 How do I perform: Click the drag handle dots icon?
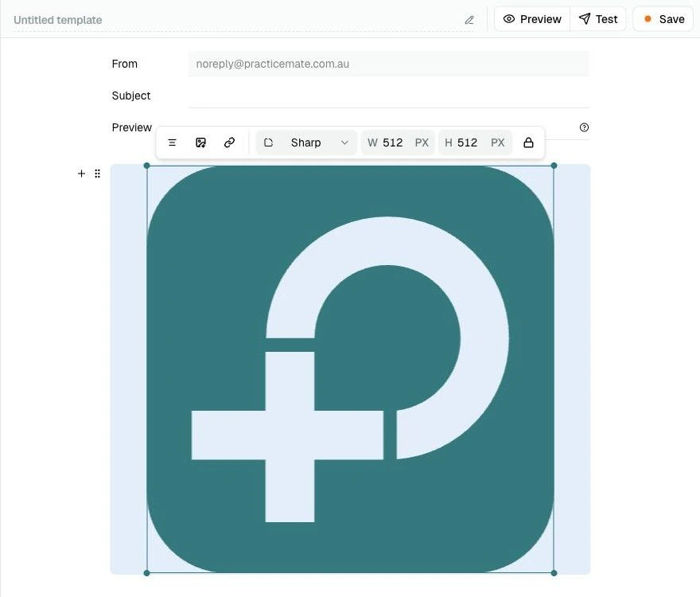click(x=97, y=174)
